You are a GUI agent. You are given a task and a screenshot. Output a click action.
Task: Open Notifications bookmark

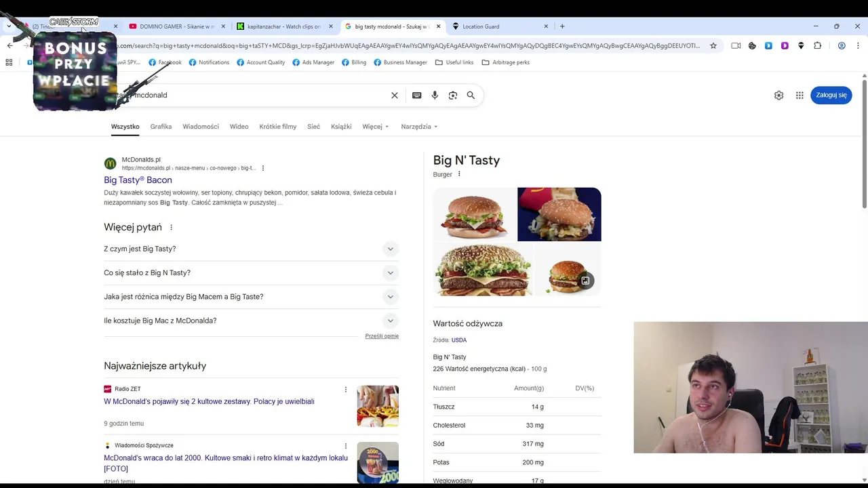tap(209, 62)
